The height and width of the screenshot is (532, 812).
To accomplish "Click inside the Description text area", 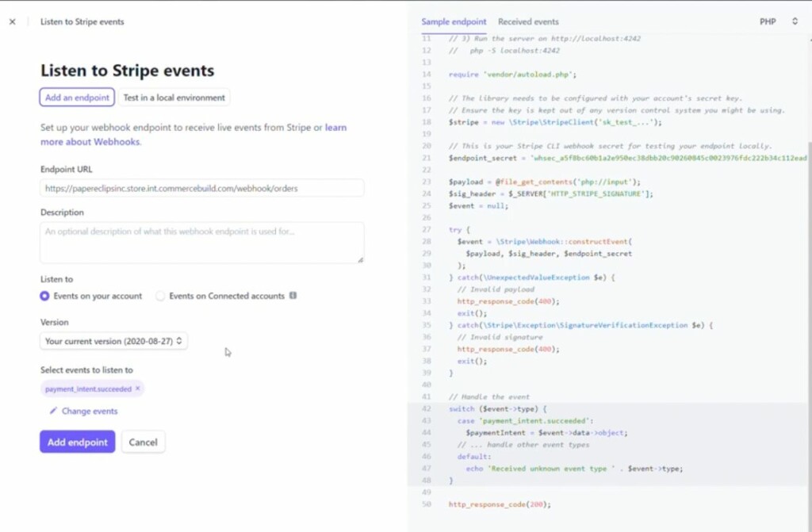I will (x=201, y=242).
